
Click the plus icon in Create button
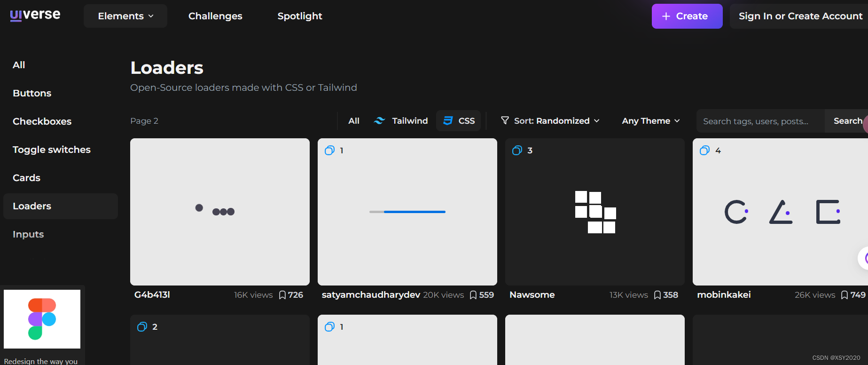666,16
